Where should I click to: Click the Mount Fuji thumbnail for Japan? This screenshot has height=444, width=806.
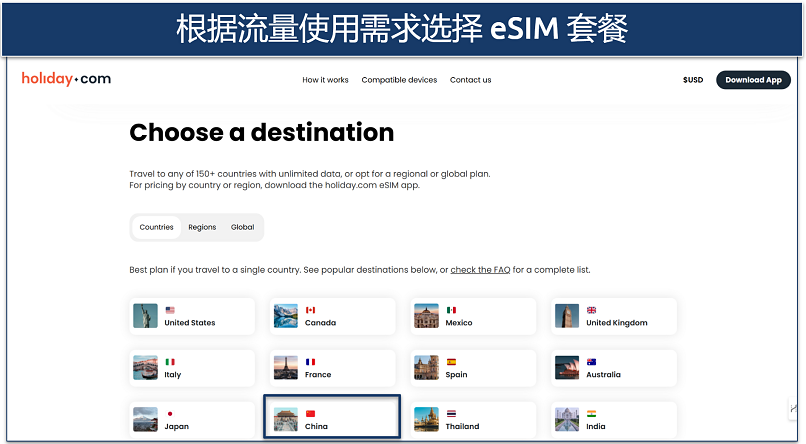[x=145, y=420]
